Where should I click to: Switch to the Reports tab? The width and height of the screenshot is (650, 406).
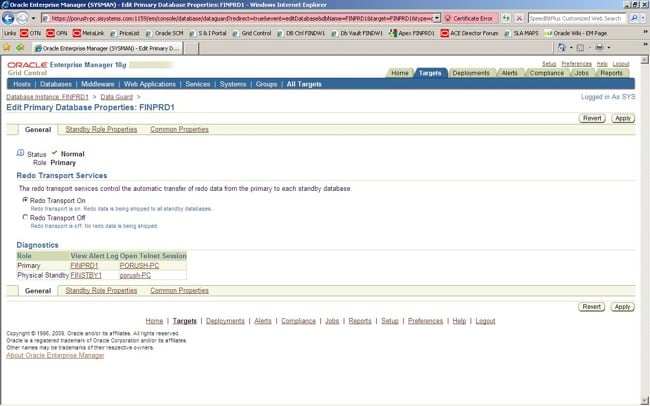click(611, 73)
